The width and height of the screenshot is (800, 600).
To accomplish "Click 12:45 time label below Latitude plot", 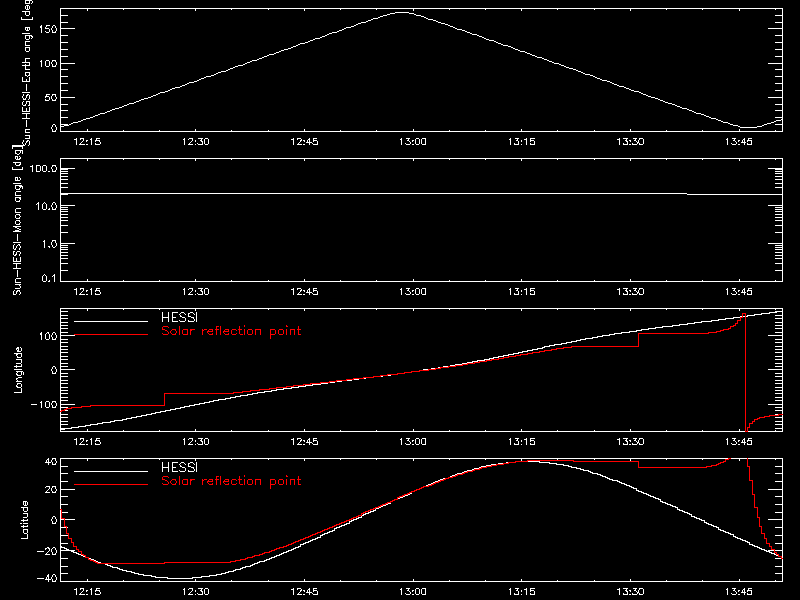I will click(305, 592).
